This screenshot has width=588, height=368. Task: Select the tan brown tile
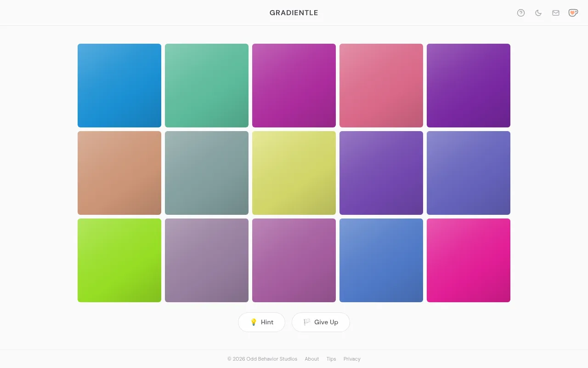pyautogui.click(x=119, y=173)
